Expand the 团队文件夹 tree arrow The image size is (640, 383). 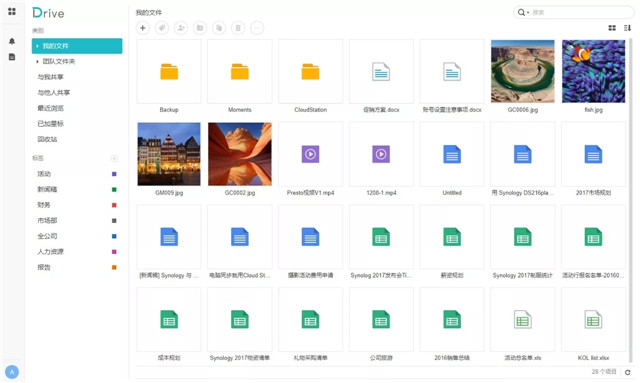tap(37, 61)
